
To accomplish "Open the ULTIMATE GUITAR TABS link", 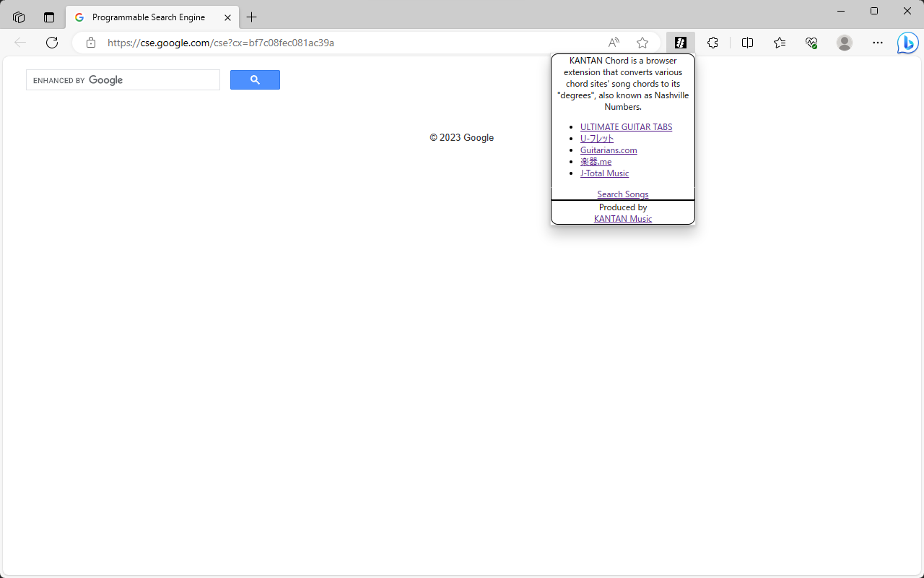I will (626, 127).
